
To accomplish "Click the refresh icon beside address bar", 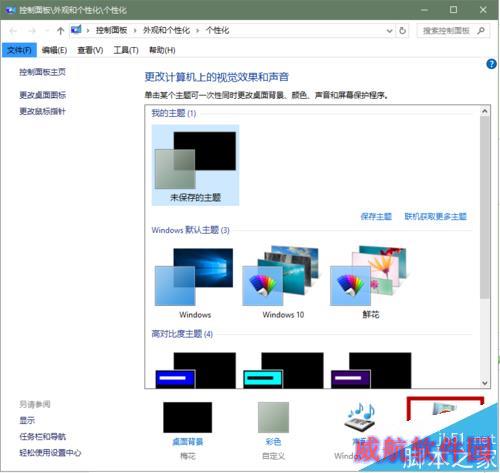I will [402, 31].
